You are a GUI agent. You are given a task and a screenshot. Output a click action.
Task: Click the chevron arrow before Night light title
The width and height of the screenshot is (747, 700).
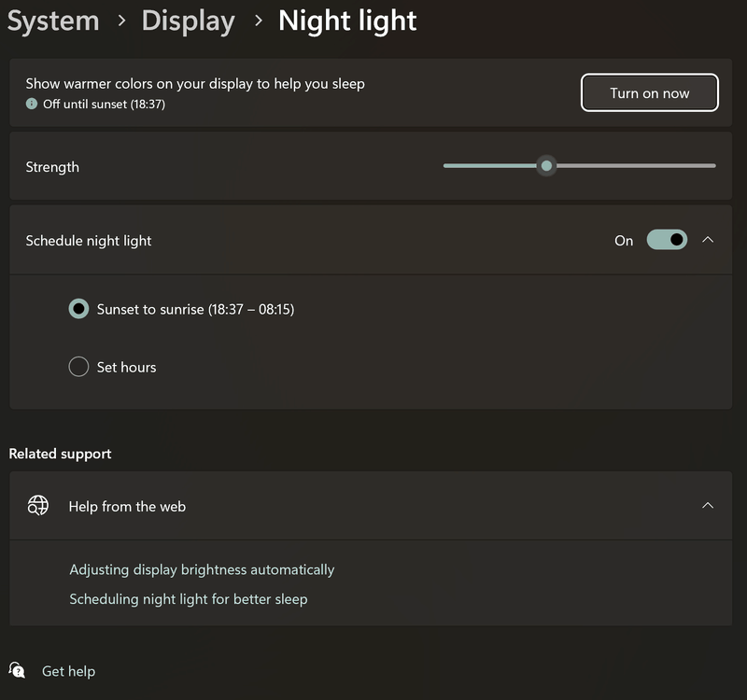257,21
